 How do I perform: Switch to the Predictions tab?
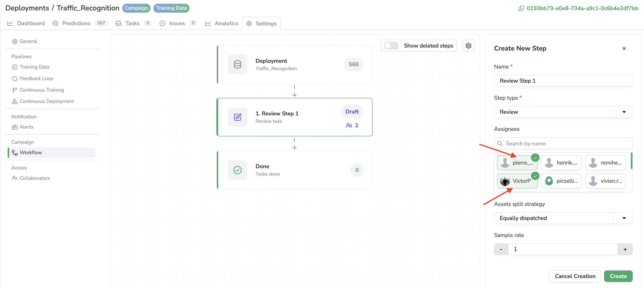[76, 23]
